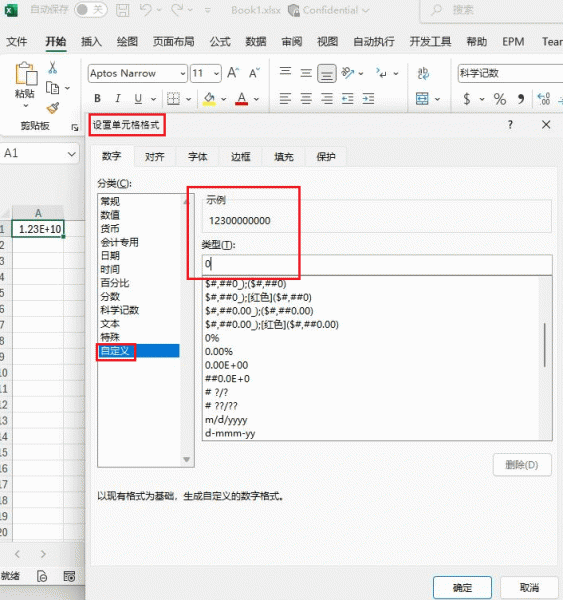The image size is (563, 600).
Task: Expand the Clipboard dialog launcher
Action: click(x=75, y=127)
